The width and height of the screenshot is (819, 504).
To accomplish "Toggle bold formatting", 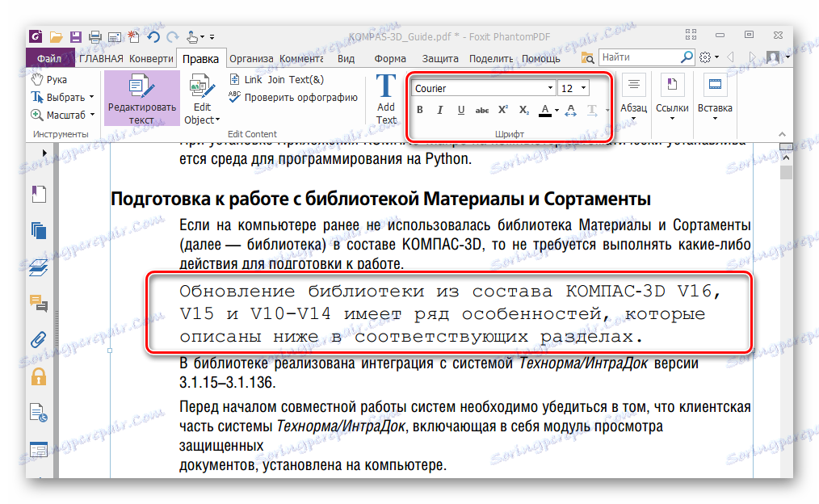I will (419, 110).
